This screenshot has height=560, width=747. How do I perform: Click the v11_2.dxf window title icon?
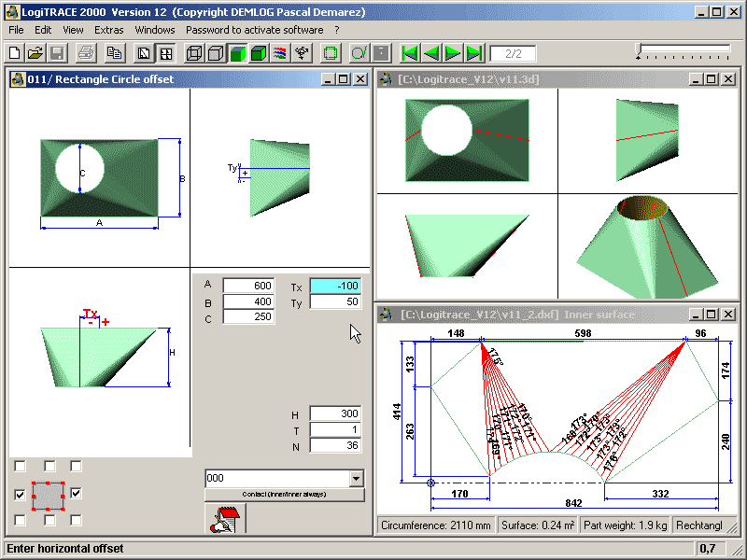[x=387, y=315]
